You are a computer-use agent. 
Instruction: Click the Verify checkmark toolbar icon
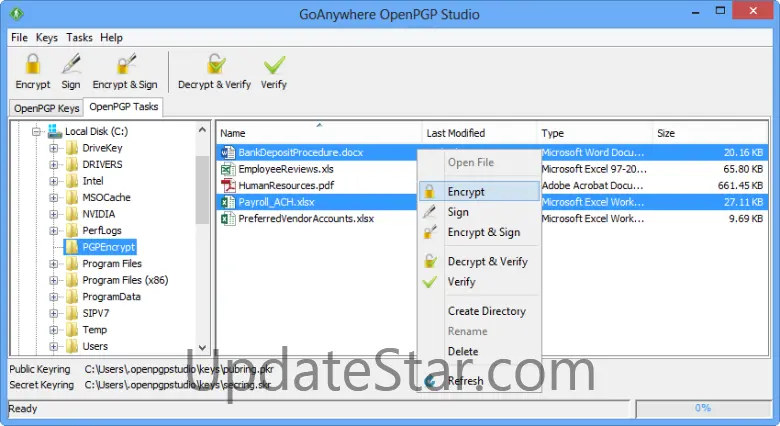274,65
